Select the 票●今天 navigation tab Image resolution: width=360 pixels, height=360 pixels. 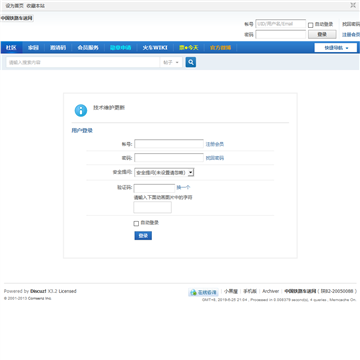[188, 48]
